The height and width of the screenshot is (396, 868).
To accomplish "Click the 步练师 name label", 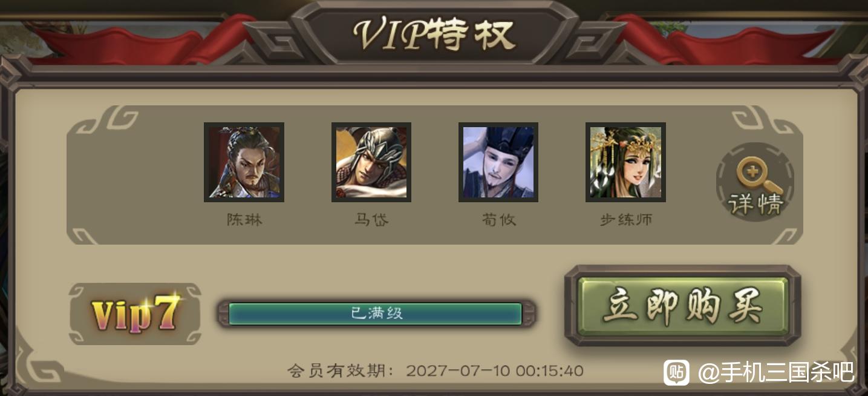I will coord(626,219).
